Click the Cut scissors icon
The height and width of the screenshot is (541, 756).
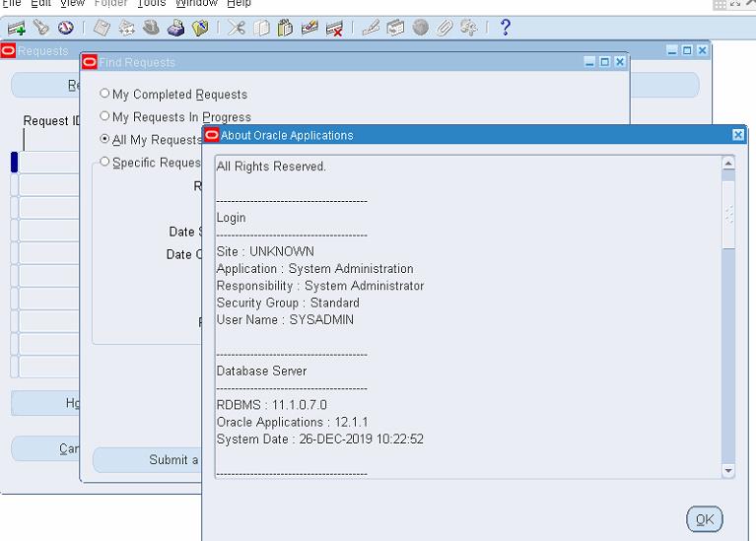point(237,28)
